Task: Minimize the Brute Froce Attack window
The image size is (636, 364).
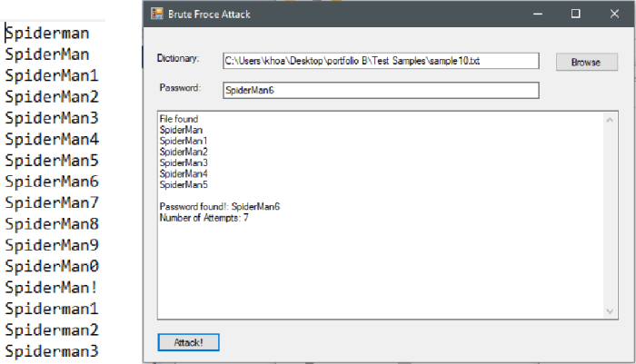Action: pos(538,14)
